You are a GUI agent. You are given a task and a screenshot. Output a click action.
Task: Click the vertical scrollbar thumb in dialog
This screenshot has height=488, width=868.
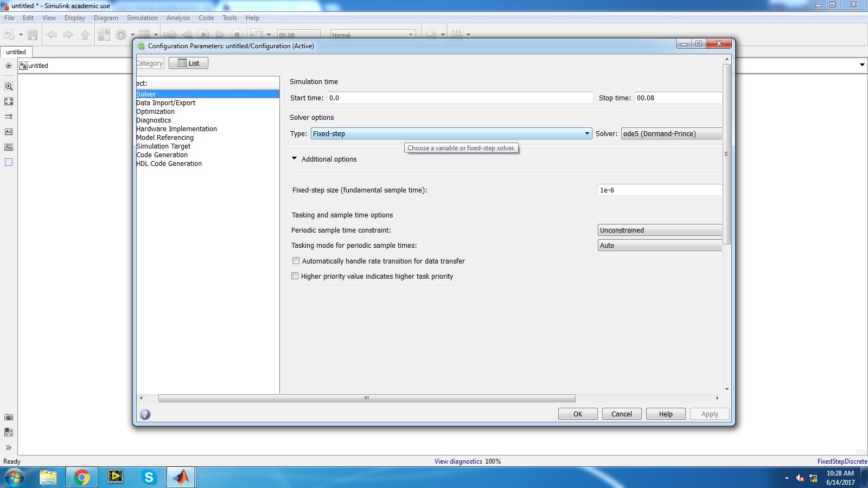(x=727, y=154)
